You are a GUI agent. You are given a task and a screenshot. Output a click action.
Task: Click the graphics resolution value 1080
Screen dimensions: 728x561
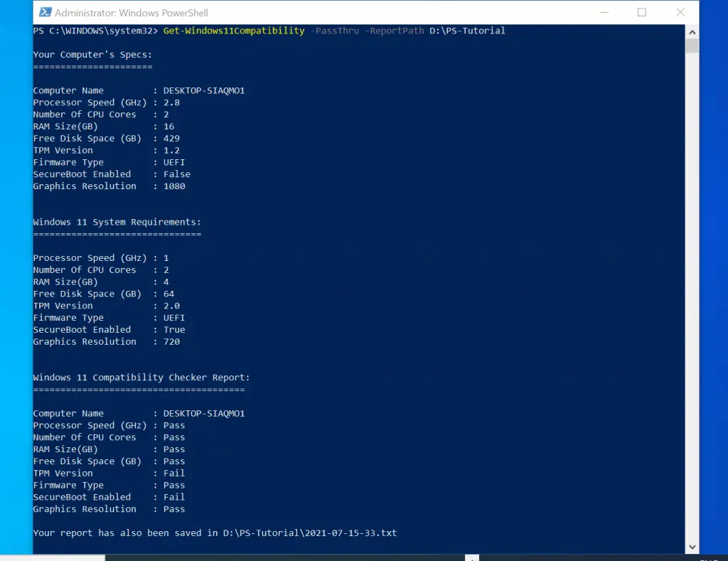pyautogui.click(x=174, y=186)
